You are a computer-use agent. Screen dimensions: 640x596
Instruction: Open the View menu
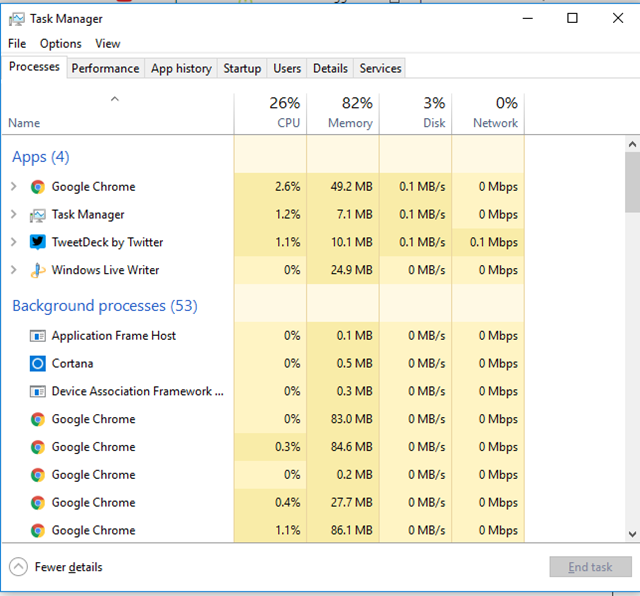coord(108,44)
